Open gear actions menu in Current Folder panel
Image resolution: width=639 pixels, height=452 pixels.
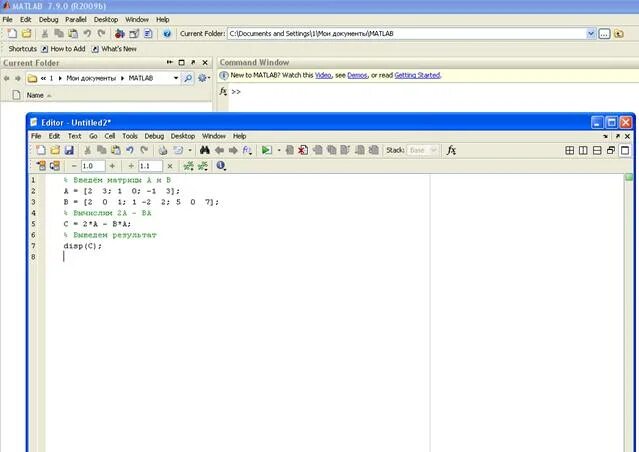pyautogui.click(x=203, y=78)
